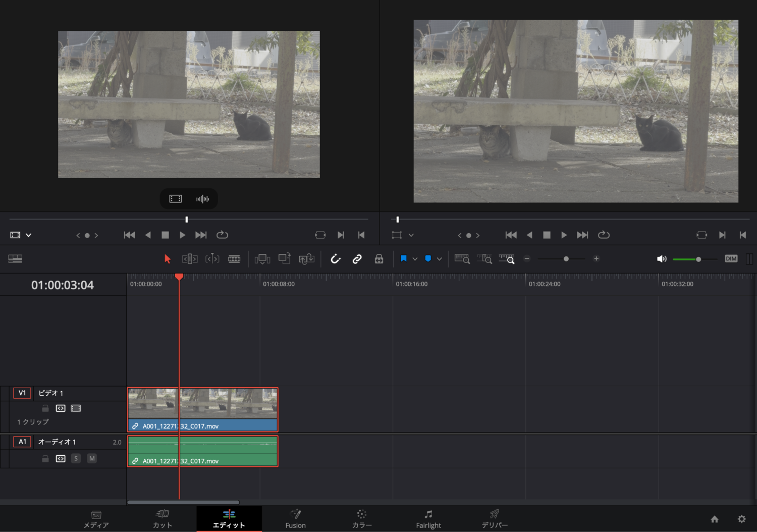
Task: Select the arrow Selection mode tool
Action: (168, 259)
